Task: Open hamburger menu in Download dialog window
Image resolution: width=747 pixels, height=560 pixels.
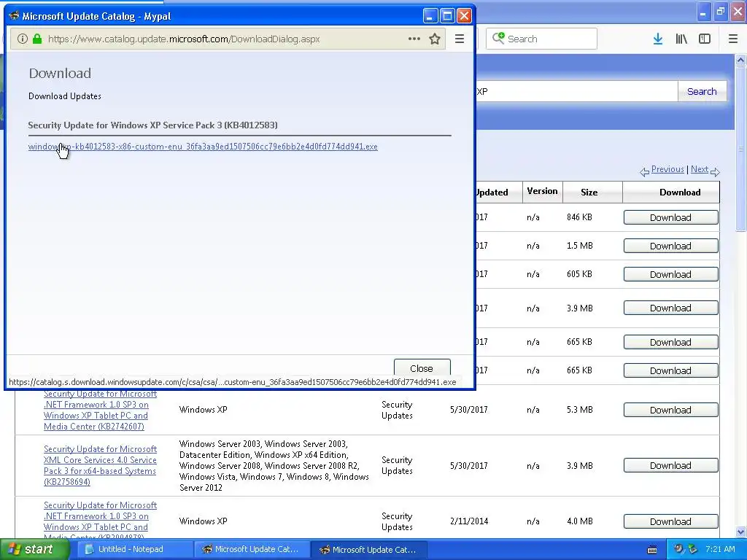Action: coord(460,39)
